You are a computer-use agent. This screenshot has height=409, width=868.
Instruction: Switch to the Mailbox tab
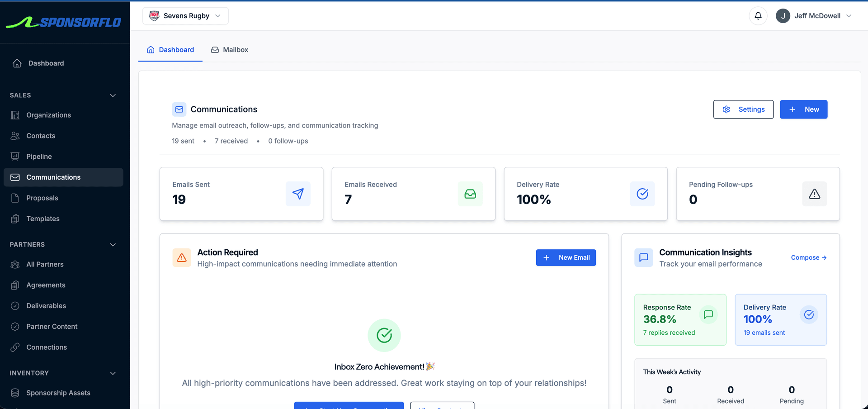(x=229, y=50)
